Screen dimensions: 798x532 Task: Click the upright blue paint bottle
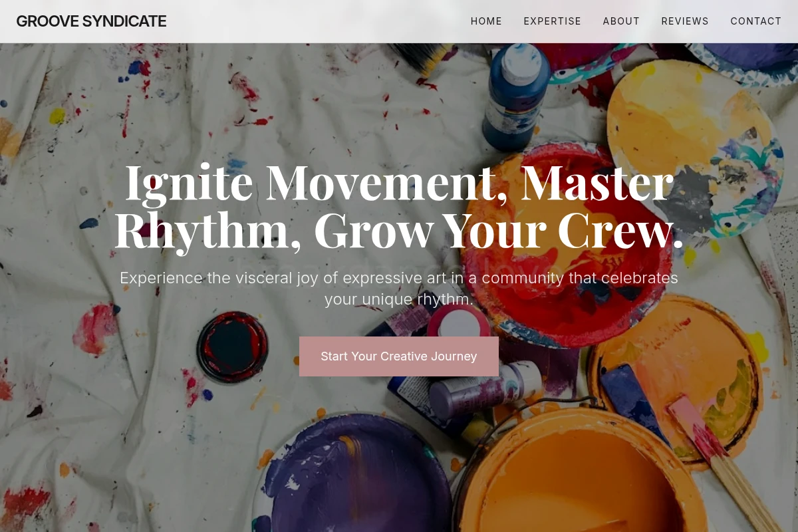click(x=515, y=96)
